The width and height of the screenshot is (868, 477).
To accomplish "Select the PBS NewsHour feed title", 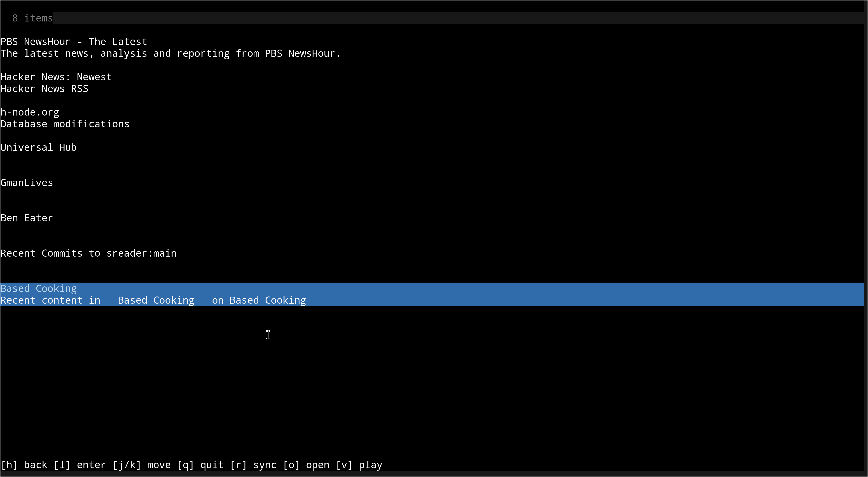I will pyautogui.click(x=74, y=42).
